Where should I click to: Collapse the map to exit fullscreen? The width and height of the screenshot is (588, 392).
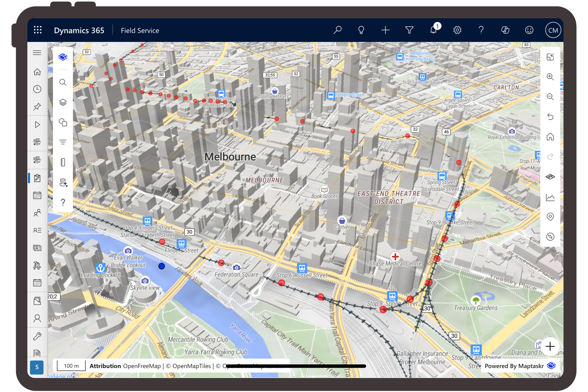click(x=550, y=57)
